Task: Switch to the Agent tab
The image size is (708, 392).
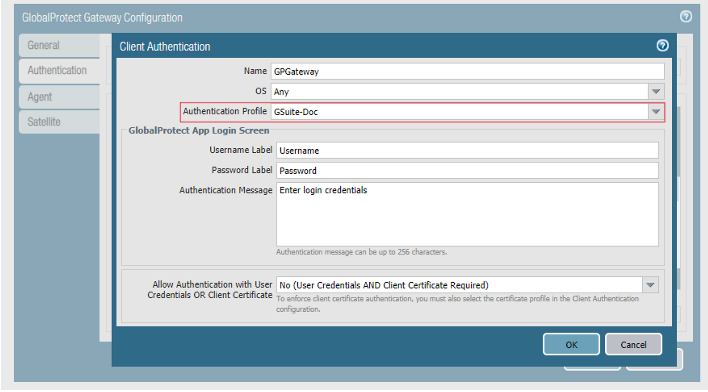Action: pos(59,97)
